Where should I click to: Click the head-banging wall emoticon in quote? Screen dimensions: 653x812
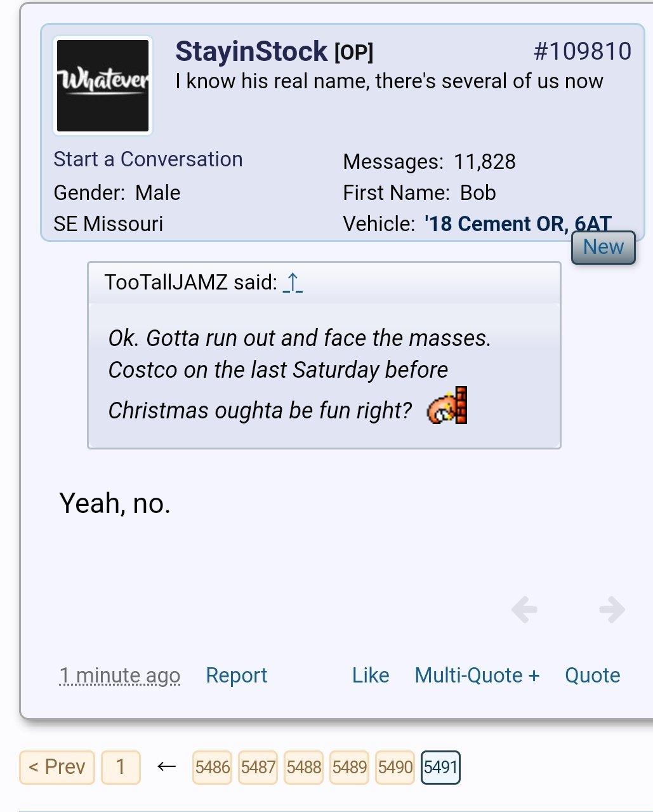[447, 406]
